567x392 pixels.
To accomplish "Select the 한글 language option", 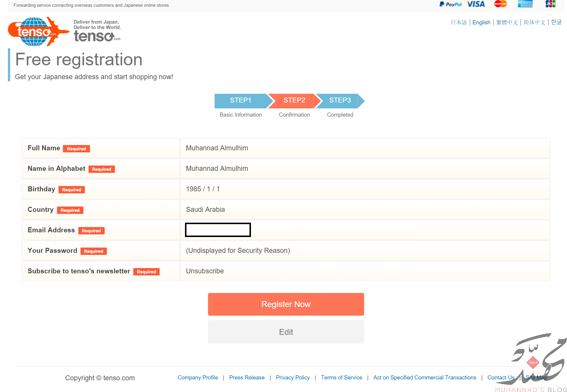I will coord(556,22).
